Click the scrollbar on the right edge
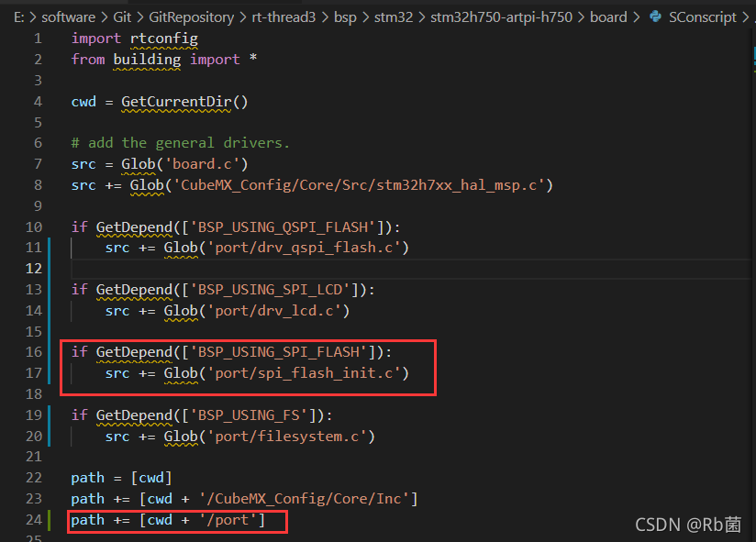The image size is (756, 542). tap(752, 275)
